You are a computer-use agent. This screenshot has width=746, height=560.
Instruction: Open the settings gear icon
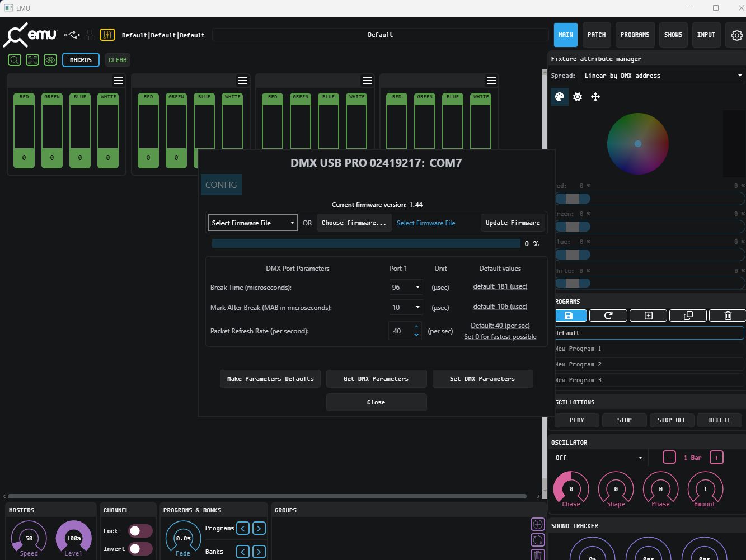pos(736,35)
